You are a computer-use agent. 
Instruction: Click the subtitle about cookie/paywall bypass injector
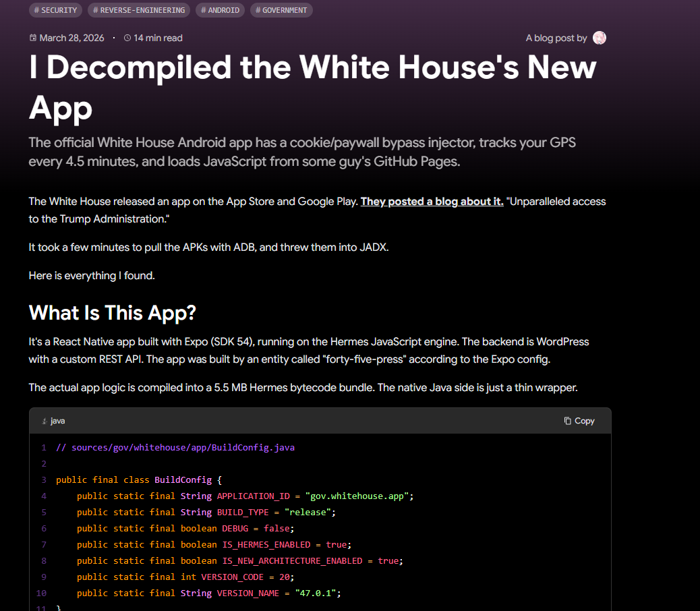(302, 152)
